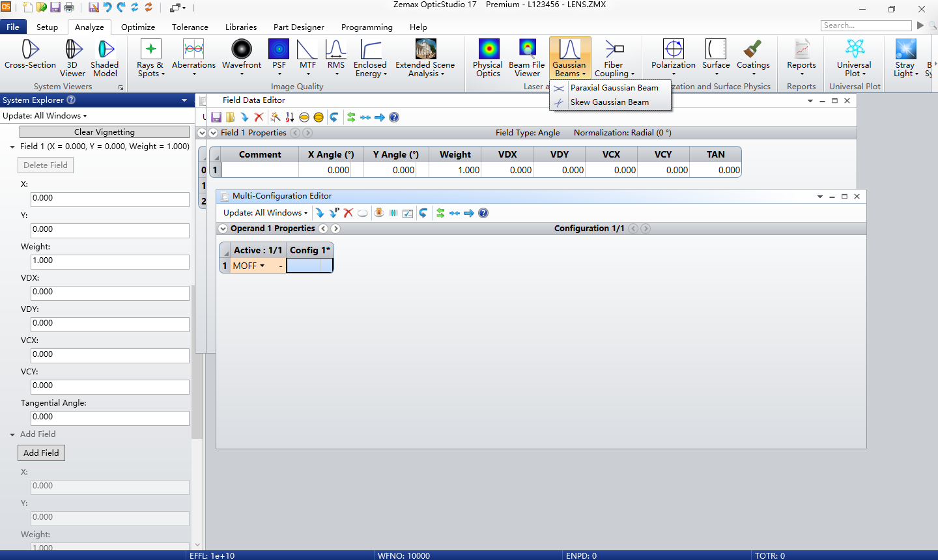
Task: Open the Libraries ribbon tab
Action: (241, 27)
